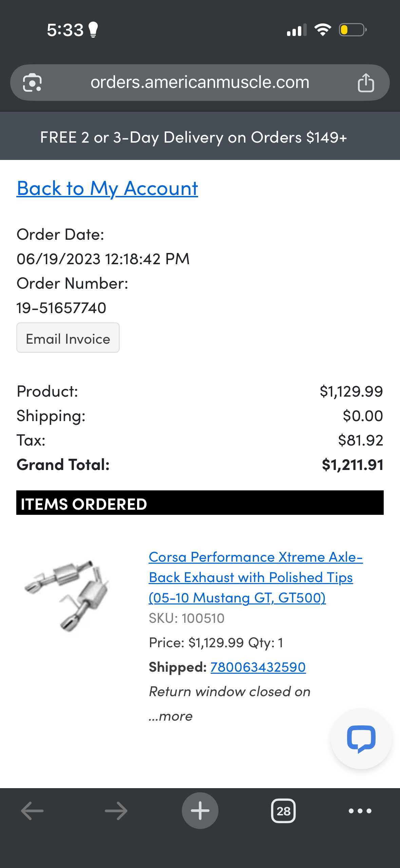Tap the Wi-Fi status icon
Image resolution: width=400 pixels, height=868 pixels.
pyautogui.click(x=323, y=30)
